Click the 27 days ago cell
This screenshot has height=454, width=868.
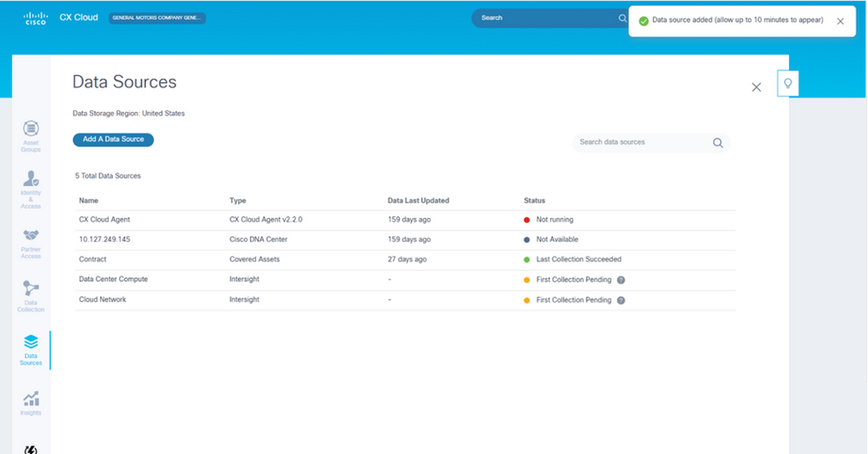407,260
